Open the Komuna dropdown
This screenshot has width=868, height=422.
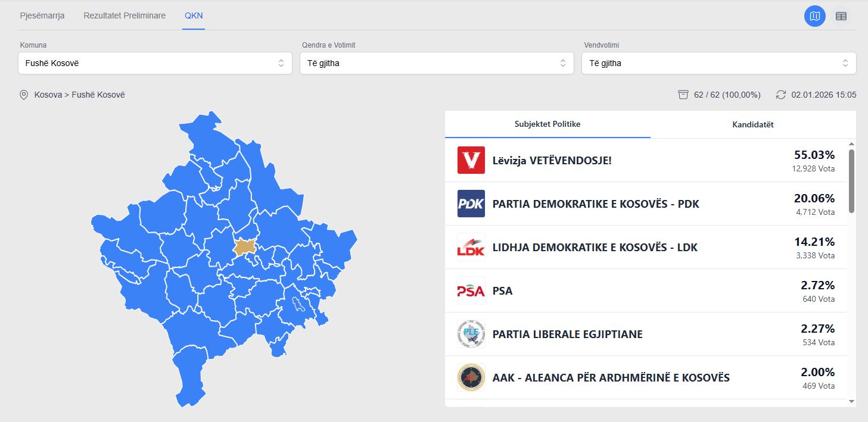coord(155,63)
